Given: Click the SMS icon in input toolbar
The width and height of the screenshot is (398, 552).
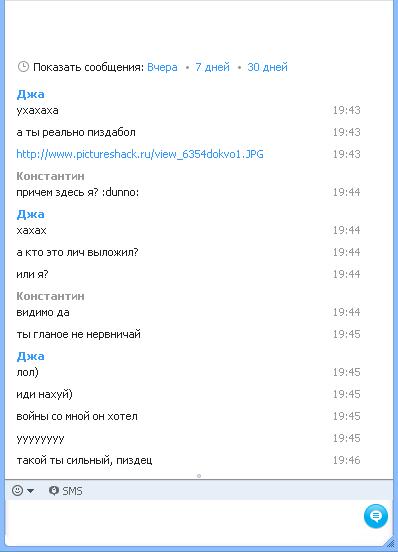Looking at the screenshot, I should [53, 490].
